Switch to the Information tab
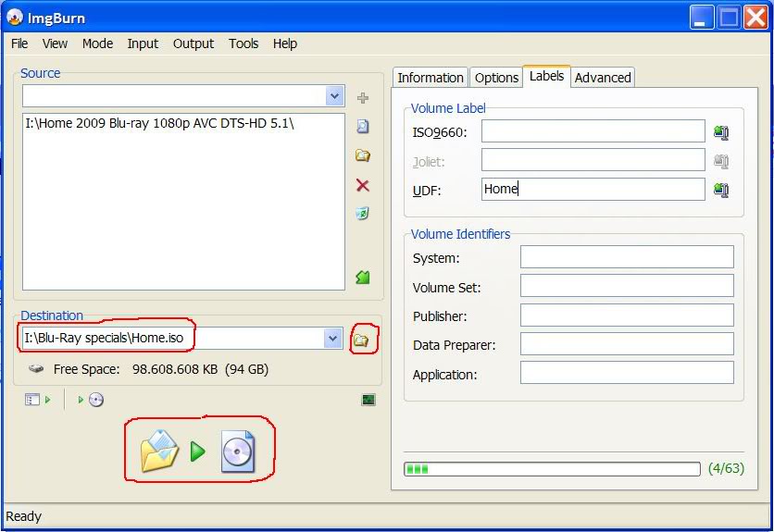The image size is (774, 532). pyautogui.click(x=431, y=78)
